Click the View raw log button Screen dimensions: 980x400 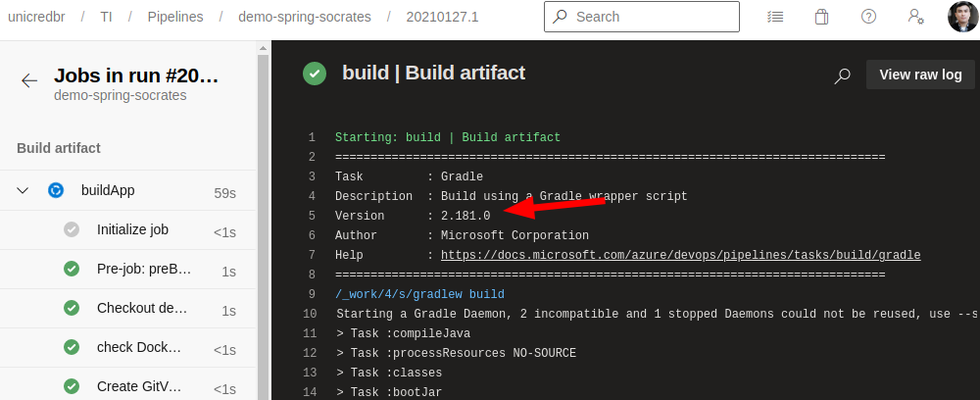920,75
